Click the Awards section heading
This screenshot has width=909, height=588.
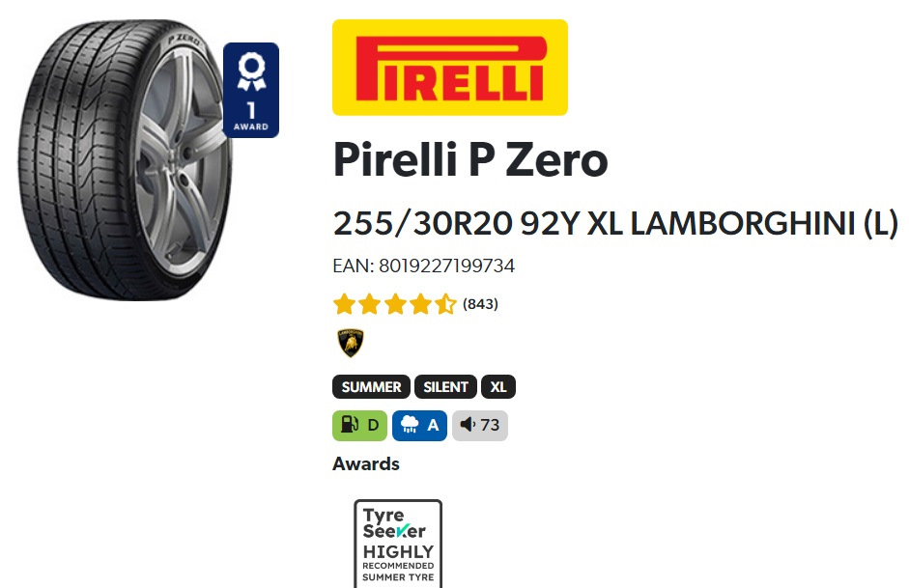[366, 464]
